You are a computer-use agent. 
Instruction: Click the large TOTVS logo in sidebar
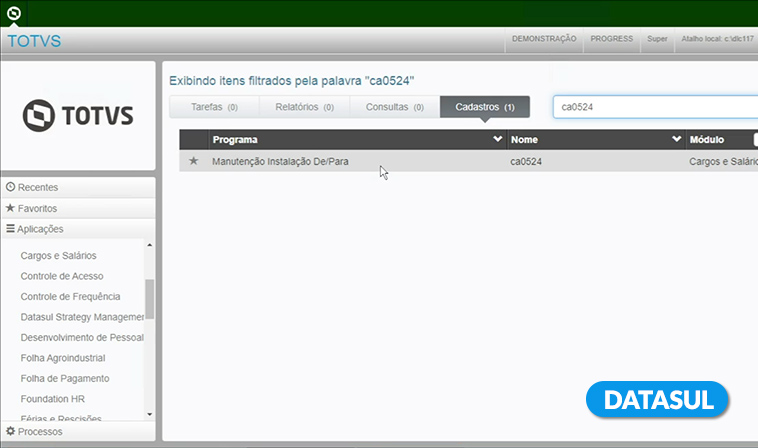[78, 115]
